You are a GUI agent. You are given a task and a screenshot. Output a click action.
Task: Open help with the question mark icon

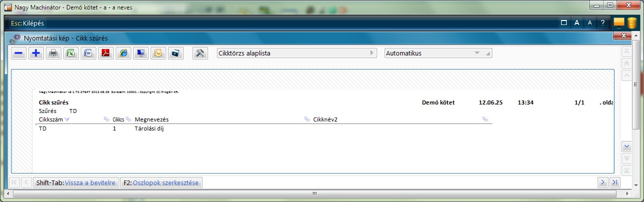[603, 23]
